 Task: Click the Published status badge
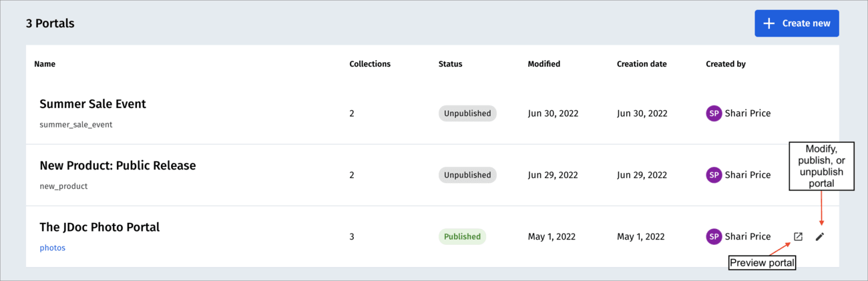coord(462,236)
